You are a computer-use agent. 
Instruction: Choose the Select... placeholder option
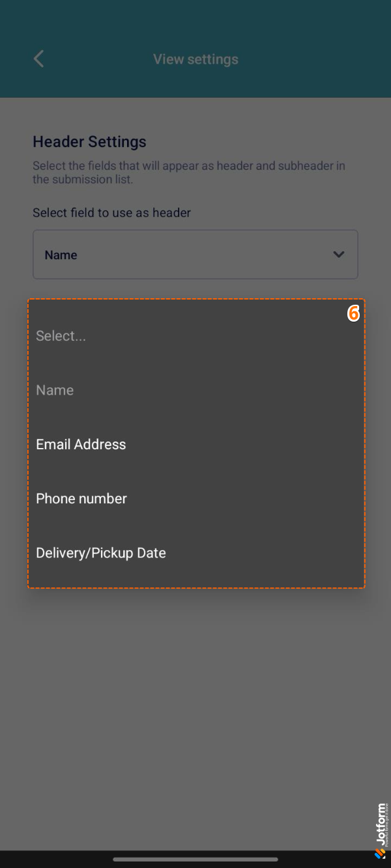(x=61, y=335)
